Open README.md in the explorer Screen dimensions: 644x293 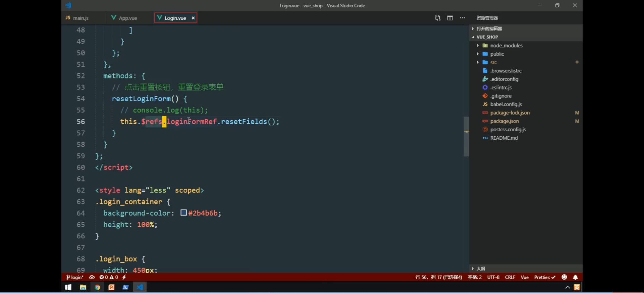526,138
